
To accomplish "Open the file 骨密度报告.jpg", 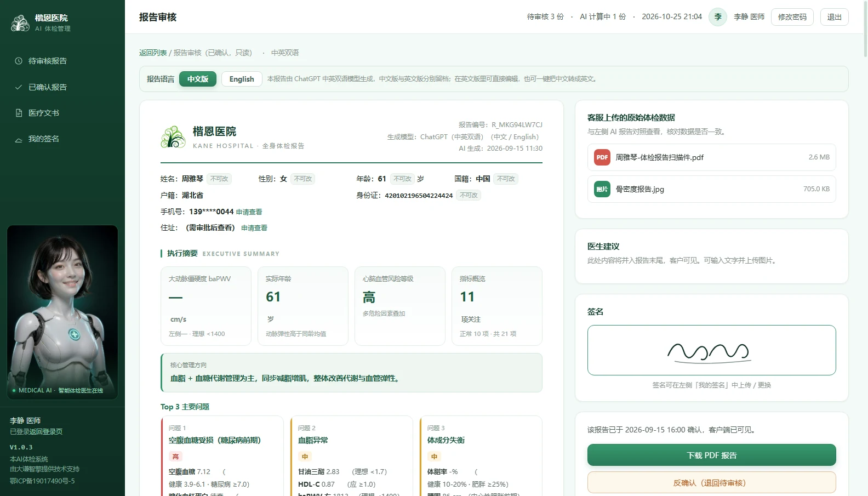I will (x=712, y=189).
